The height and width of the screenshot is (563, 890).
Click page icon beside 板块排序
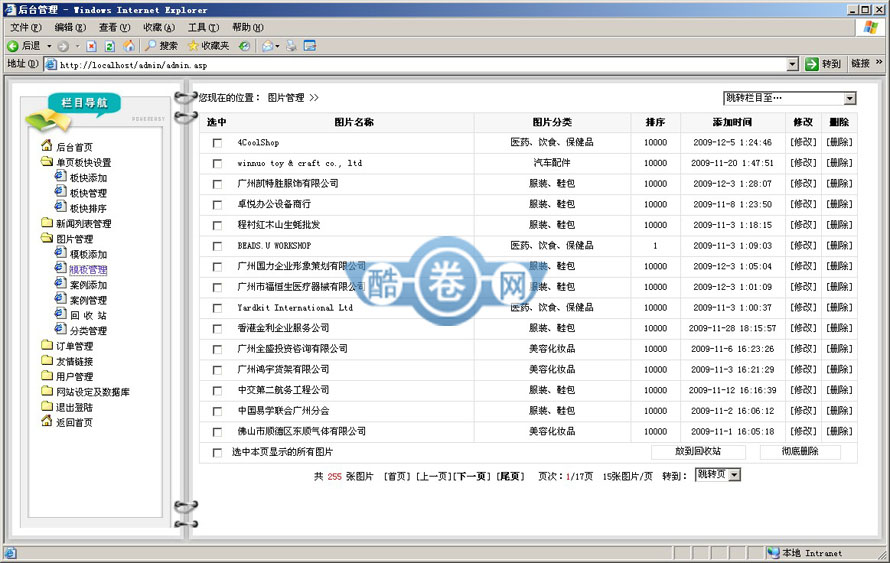60,207
